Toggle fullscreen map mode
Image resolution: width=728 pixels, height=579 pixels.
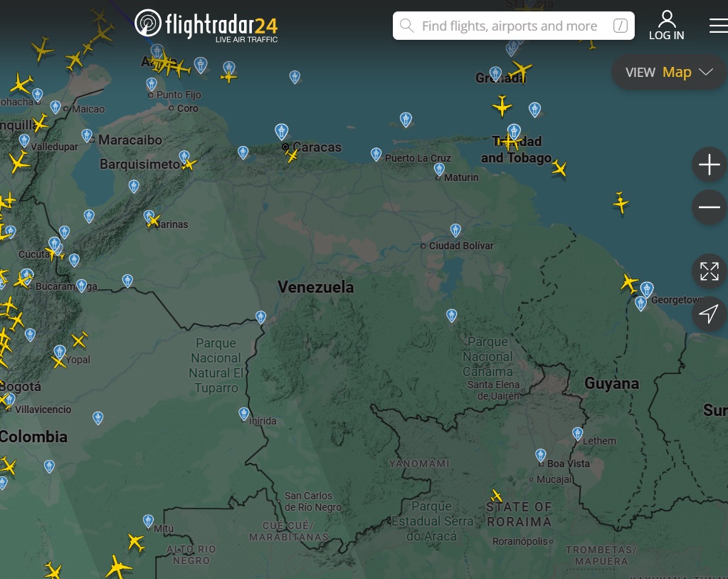tap(709, 271)
